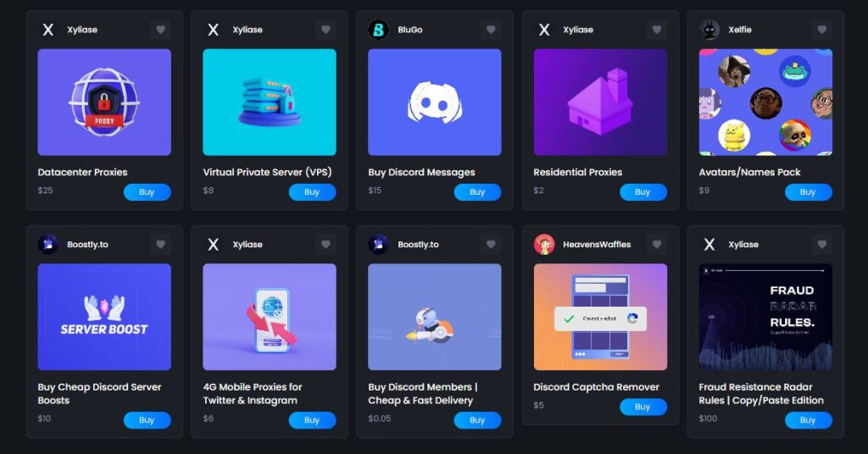Click Discord Captcha Remover product image

coord(600,317)
